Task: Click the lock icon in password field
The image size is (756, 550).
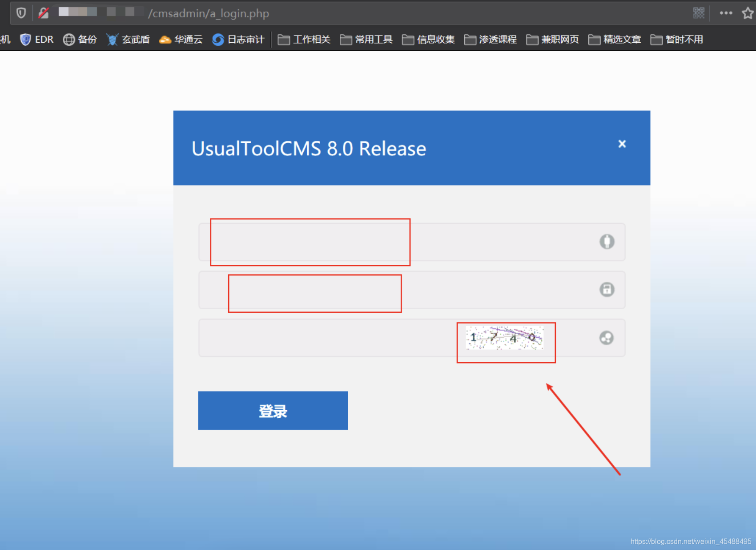Action: point(607,289)
